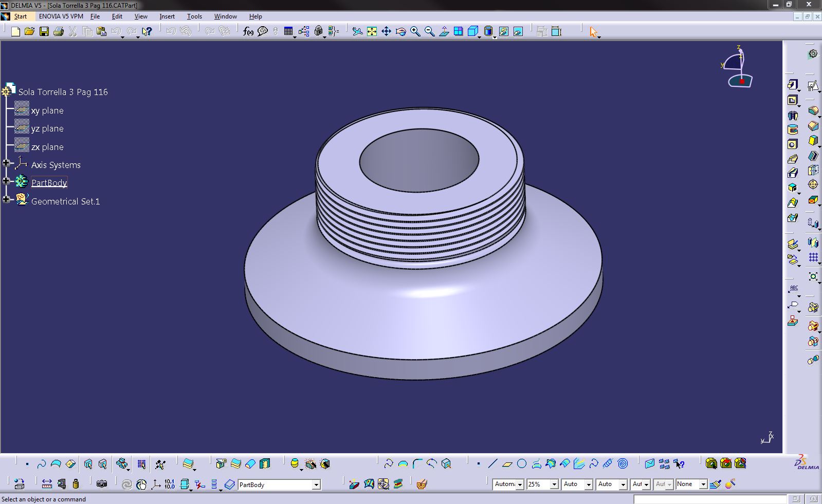The width and height of the screenshot is (822, 504).
Task: Open the ENOVIA V5 VPM menu
Action: point(61,16)
